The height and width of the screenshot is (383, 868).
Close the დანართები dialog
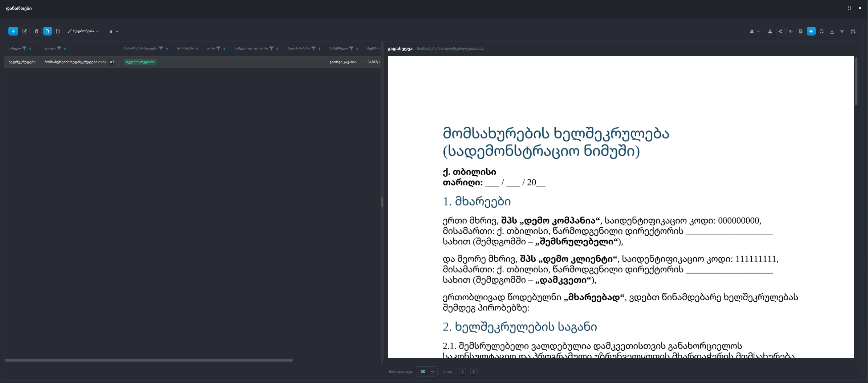860,8
